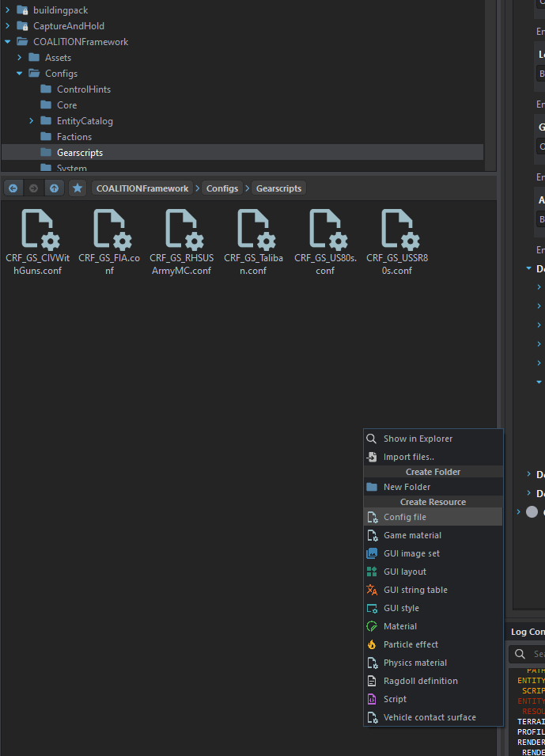Viewport: 545px width, 756px height.
Task: Open CRF_GS_FIA.conf file icon
Action: tap(109, 231)
